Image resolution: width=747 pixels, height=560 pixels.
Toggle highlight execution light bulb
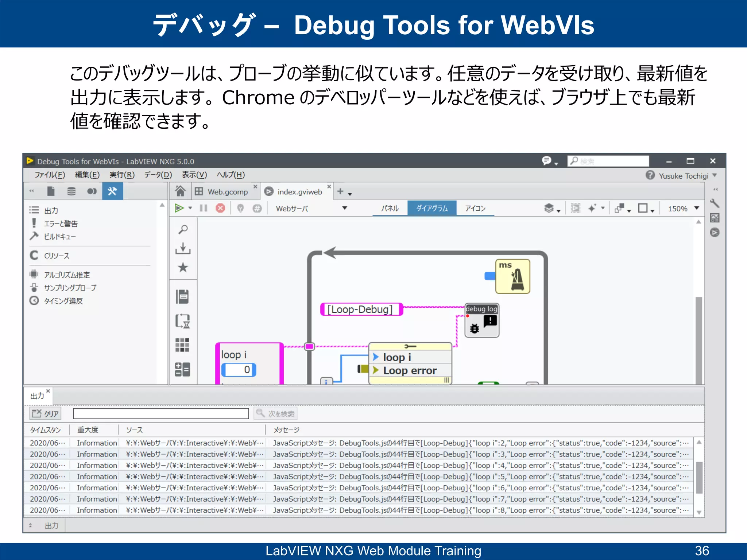(240, 208)
